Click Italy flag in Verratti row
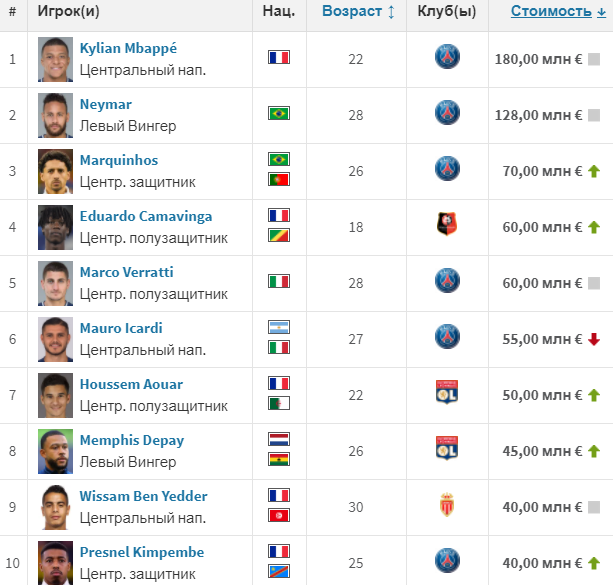Viewport: 613px width, 585px height. [279, 281]
